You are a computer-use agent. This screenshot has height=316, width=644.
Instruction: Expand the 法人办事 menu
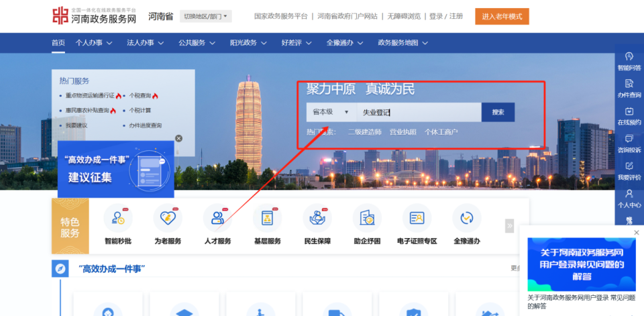(x=146, y=43)
